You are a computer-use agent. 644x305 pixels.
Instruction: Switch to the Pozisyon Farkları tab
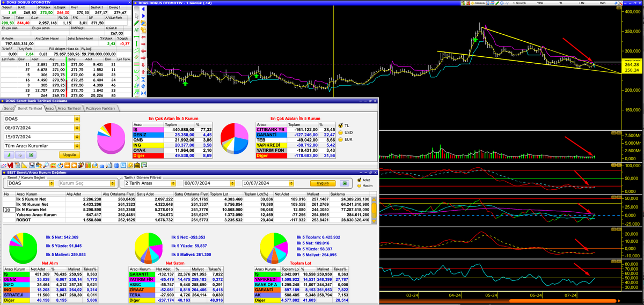click(x=101, y=108)
